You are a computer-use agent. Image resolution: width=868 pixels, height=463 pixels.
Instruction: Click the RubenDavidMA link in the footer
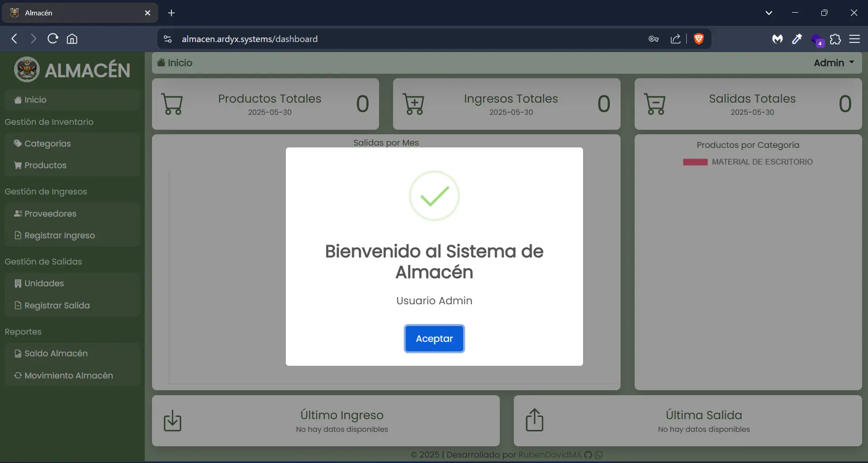(550, 454)
